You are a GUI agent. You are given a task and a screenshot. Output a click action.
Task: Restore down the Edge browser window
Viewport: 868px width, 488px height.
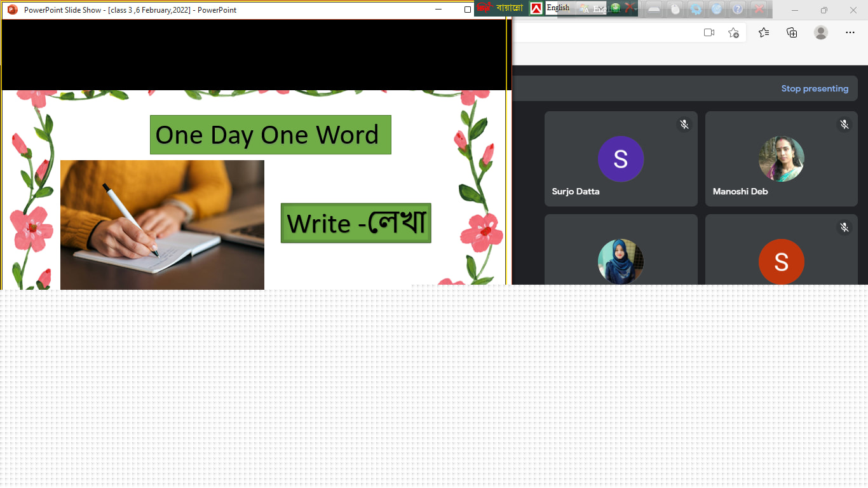[824, 10]
